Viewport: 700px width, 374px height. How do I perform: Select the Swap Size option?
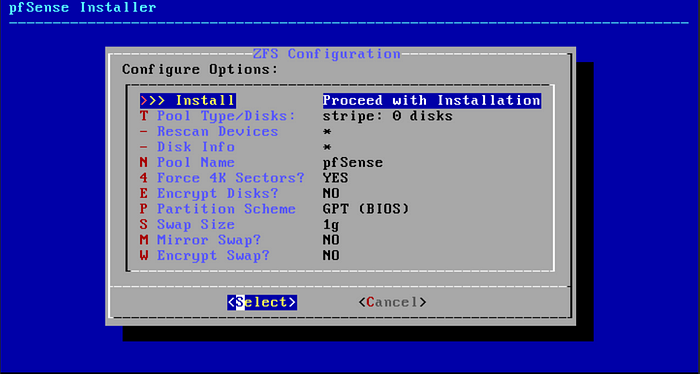tap(188, 224)
